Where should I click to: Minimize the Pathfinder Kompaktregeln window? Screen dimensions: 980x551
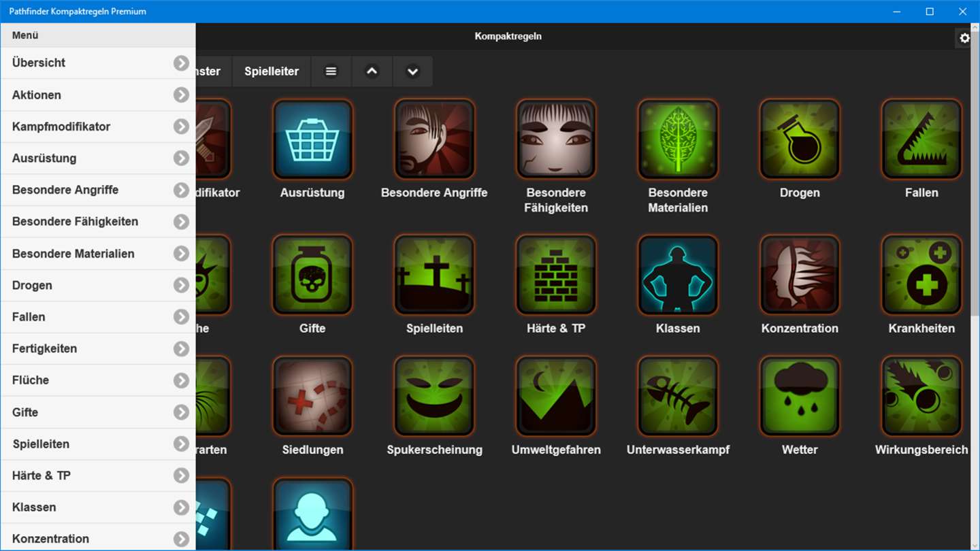pyautogui.click(x=898, y=12)
